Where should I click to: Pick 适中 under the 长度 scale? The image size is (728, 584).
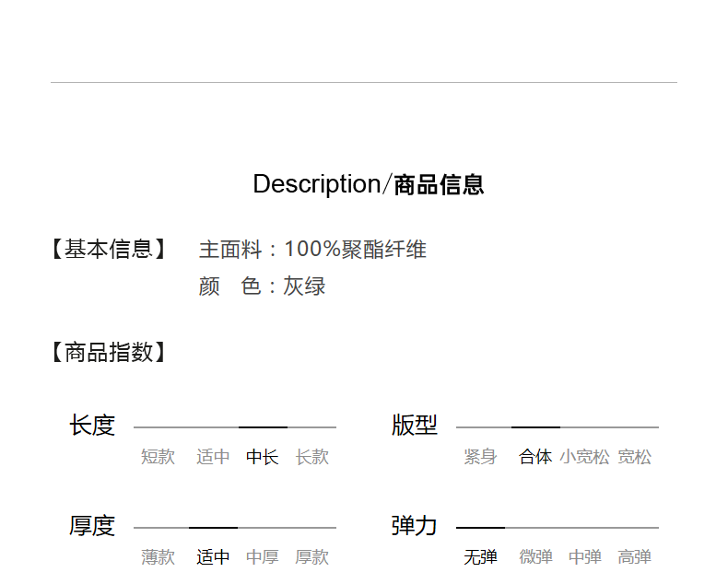[213, 457]
